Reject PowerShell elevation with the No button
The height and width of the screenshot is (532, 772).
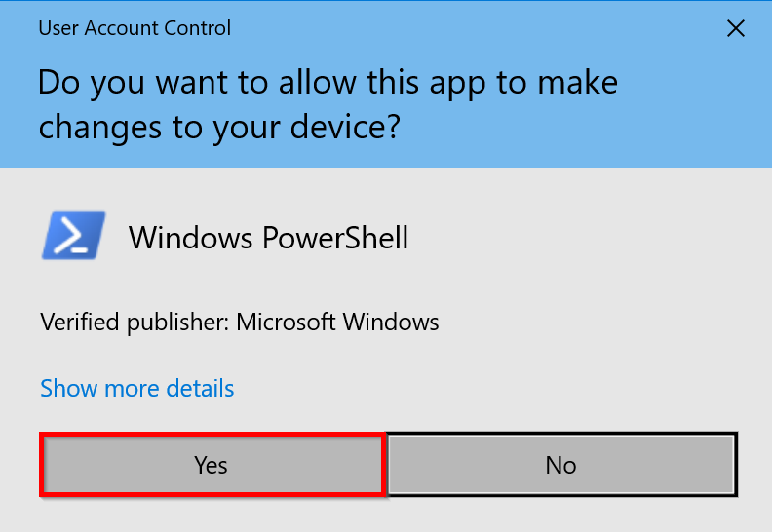(x=560, y=465)
